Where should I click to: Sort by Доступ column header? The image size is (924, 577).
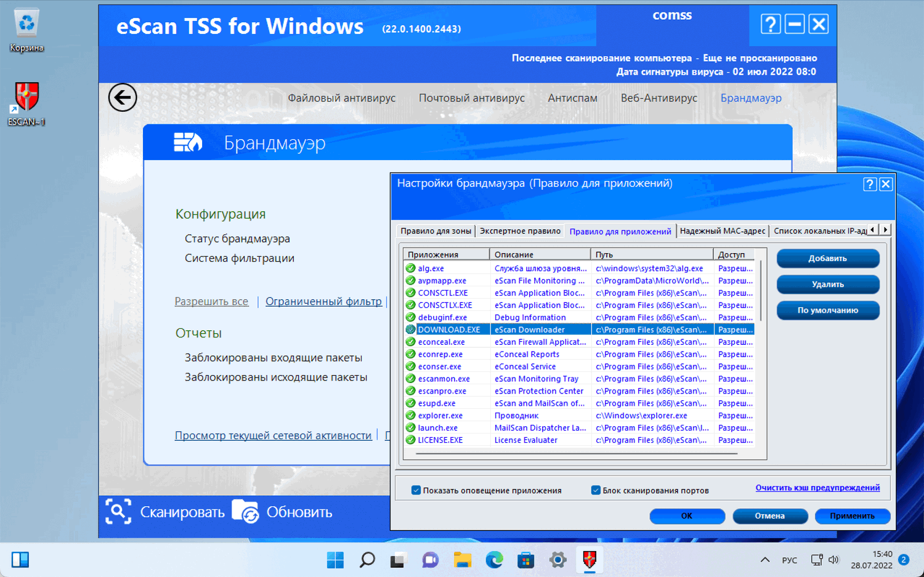tap(734, 254)
